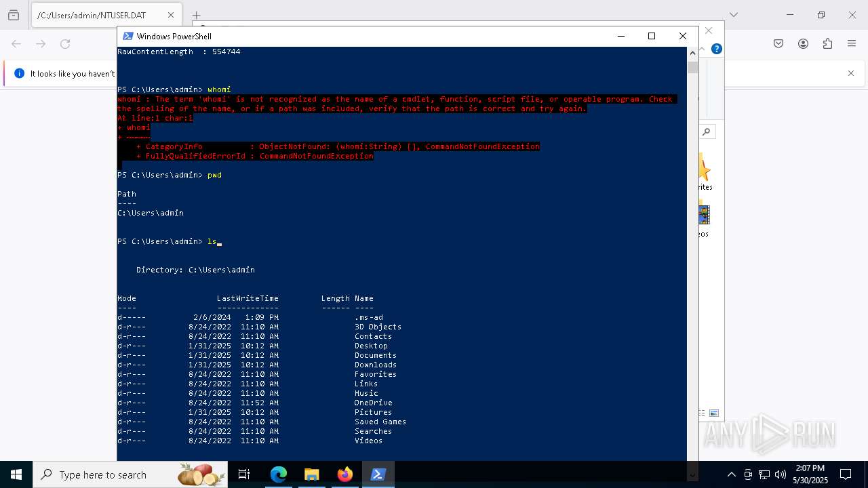
Task: Click the '3D Objects' directory entry
Action: (378, 327)
